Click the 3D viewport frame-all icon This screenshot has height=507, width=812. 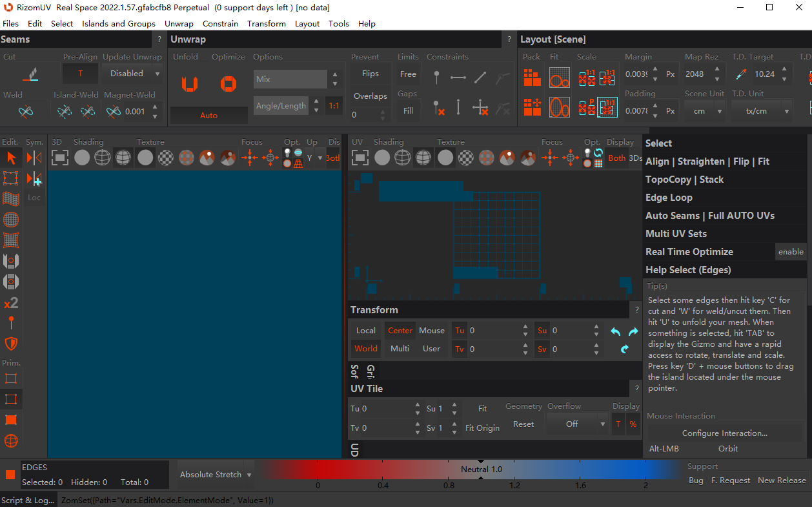pyautogui.click(x=60, y=157)
